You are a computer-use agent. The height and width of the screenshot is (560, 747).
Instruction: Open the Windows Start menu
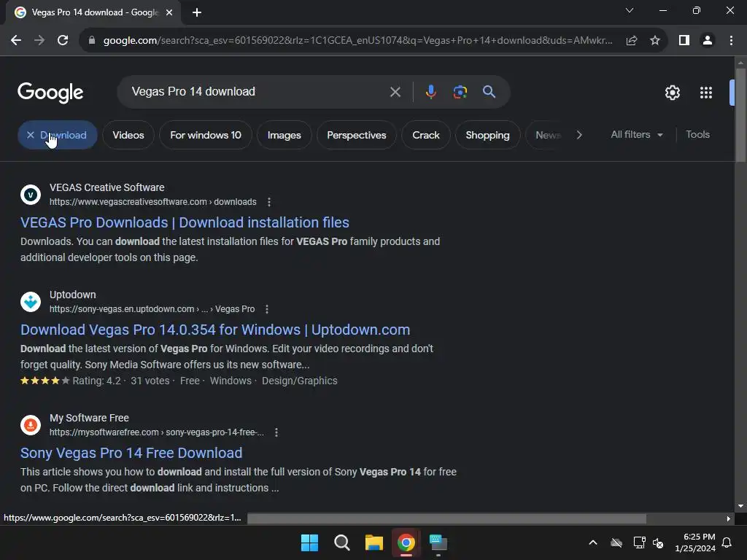pyautogui.click(x=309, y=542)
